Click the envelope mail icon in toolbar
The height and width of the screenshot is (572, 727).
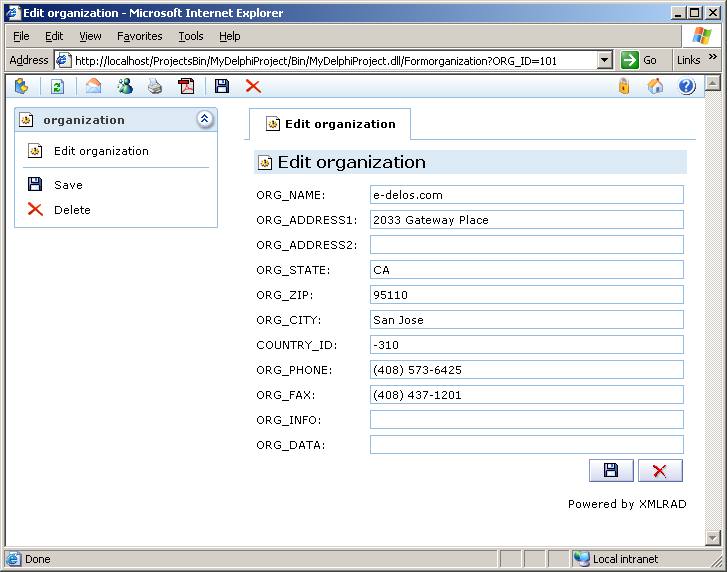(x=93, y=87)
